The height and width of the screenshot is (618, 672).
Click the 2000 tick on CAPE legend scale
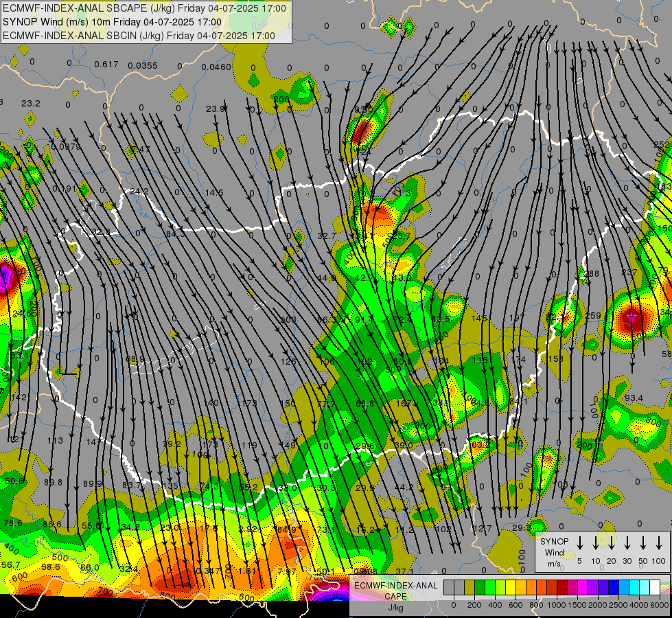tap(599, 605)
